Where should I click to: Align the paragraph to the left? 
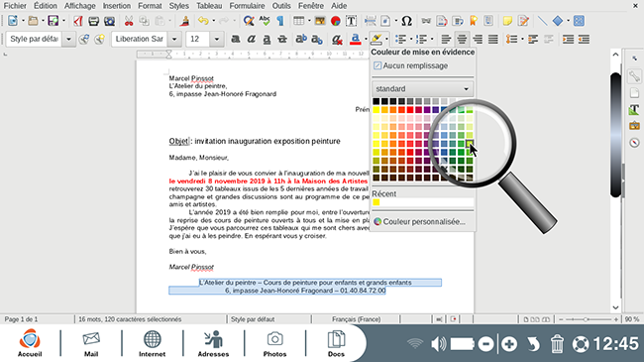(446, 39)
